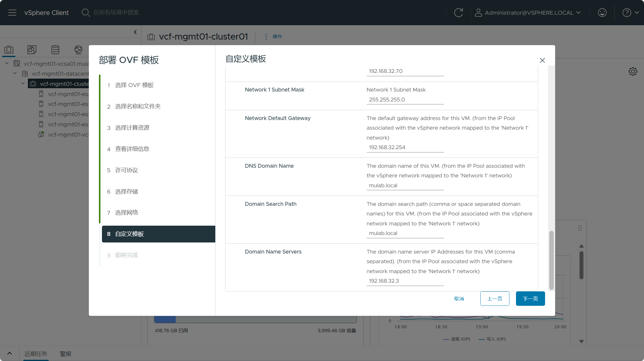Open the hamburger navigation menu
The image size is (644, 361).
tap(12, 13)
